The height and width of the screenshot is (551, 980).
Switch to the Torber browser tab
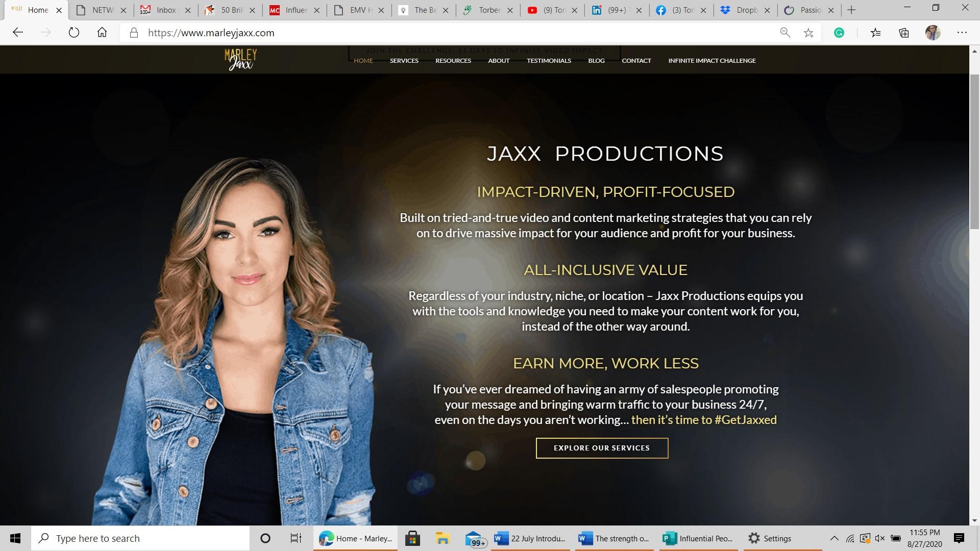(487, 10)
